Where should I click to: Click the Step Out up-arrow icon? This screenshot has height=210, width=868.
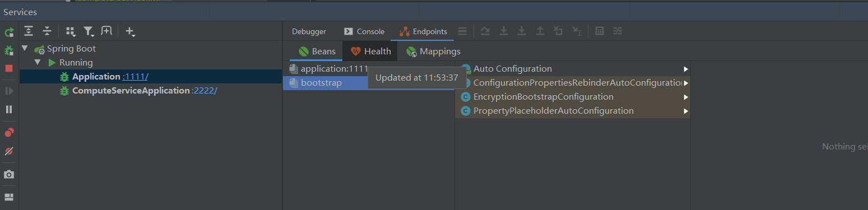click(540, 31)
